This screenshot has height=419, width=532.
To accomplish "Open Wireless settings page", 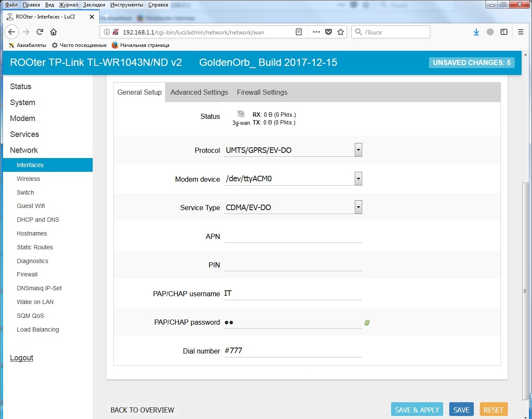I will (28, 179).
